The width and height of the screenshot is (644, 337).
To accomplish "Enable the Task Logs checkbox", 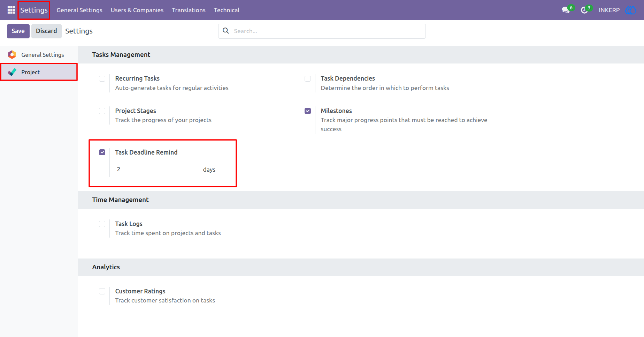I will pyautogui.click(x=102, y=224).
